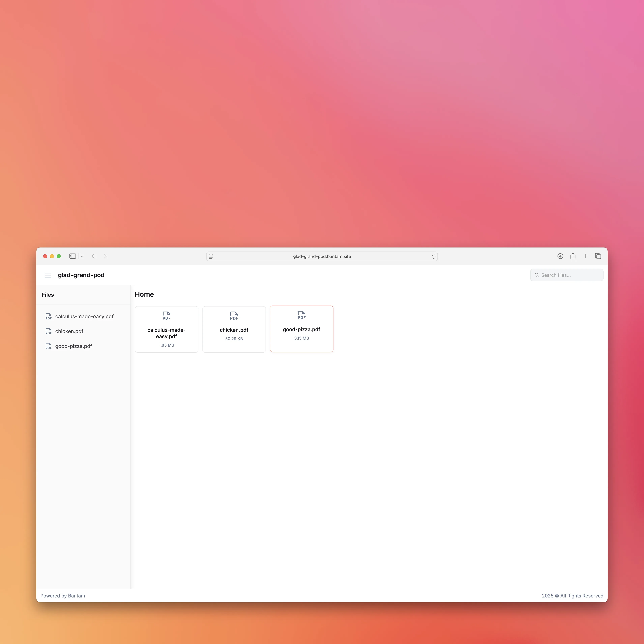Open chicken.pdf in the sidebar
This screenshot has width=644, height=644.
83,331
